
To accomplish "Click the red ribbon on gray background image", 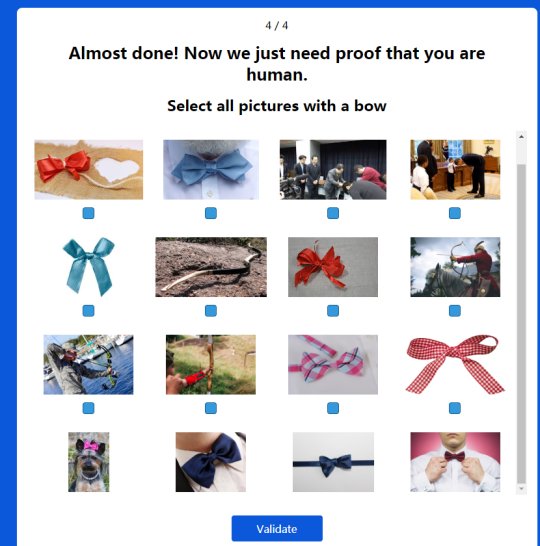I will point(333,267).
